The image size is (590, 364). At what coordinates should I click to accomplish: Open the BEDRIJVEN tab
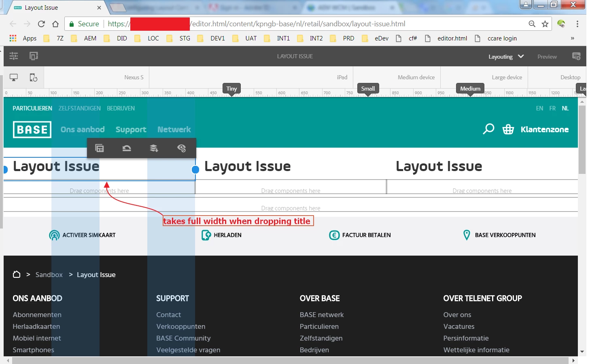[x=121, y=108]
